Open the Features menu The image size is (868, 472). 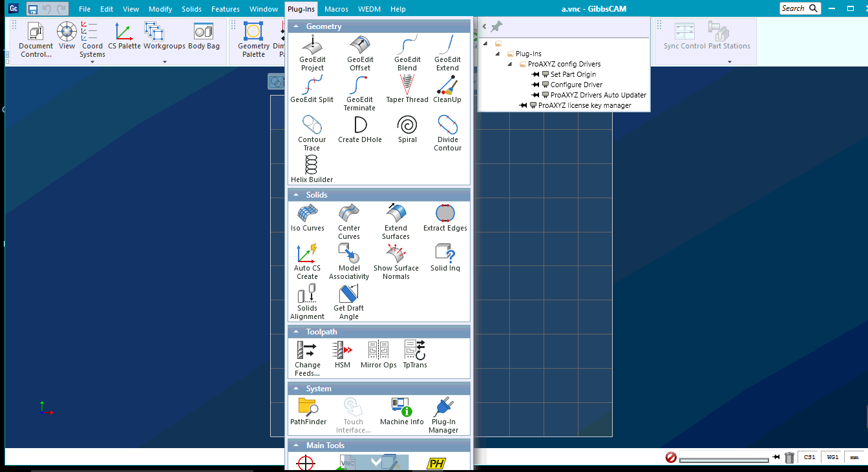[226, 9]
